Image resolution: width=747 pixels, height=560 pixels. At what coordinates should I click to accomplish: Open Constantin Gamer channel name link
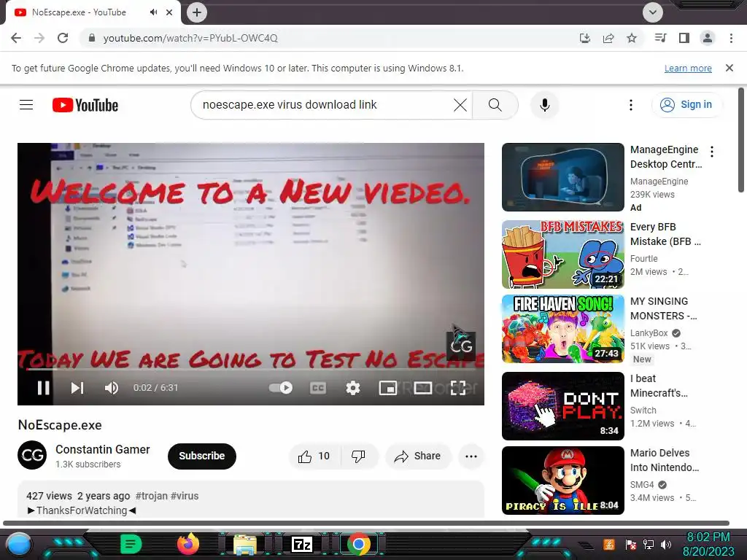[x=102, y=449]
